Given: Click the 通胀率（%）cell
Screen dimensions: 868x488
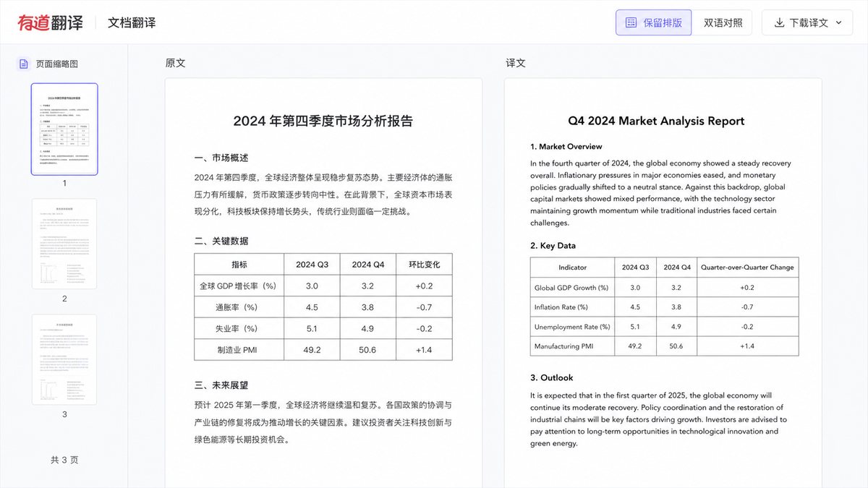Looking at the screenshot, I should click(239, 307).
